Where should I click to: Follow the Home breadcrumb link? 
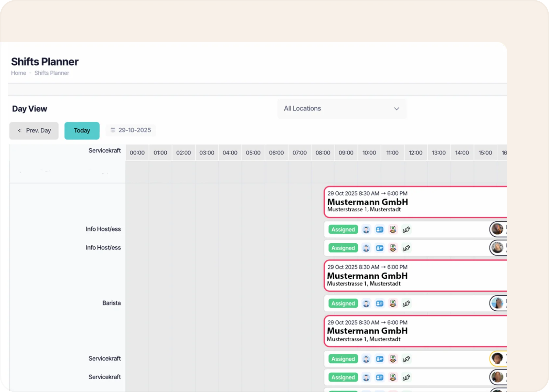click(x=19, y=73)
